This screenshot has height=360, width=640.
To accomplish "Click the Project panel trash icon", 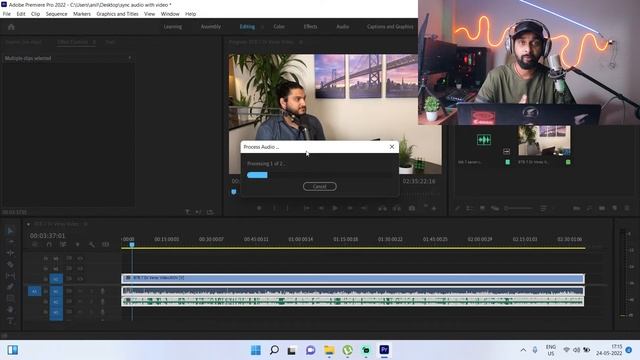I will pos(627,208).
